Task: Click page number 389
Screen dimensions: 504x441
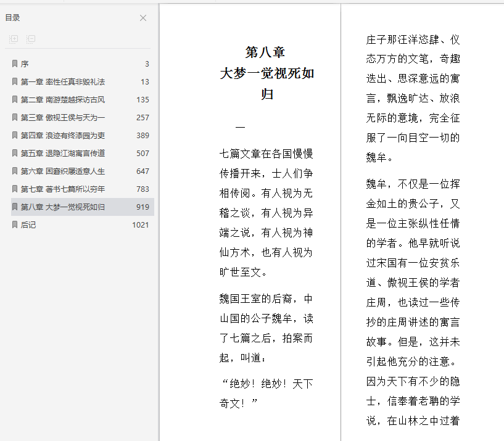Action: point(143,136)
